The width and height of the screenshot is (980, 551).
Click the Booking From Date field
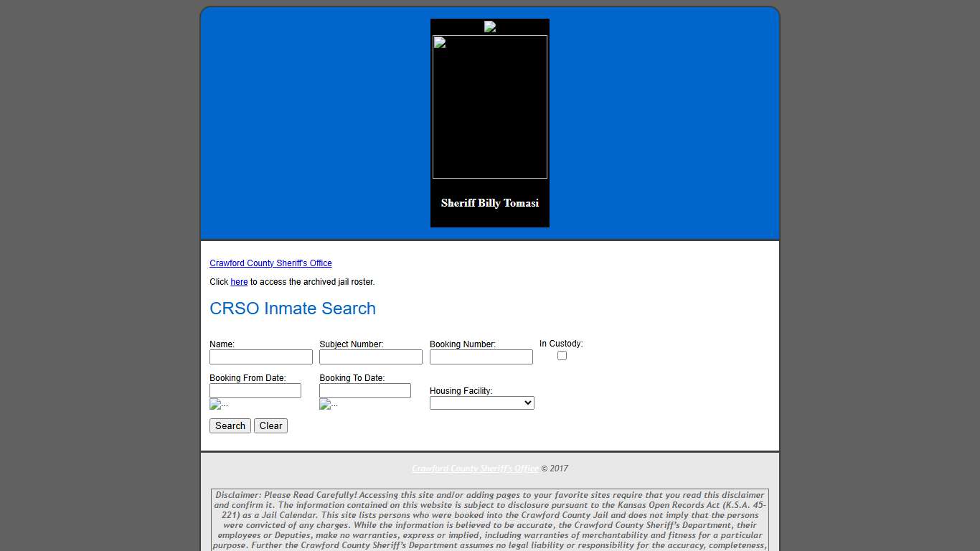coord(255,391)
